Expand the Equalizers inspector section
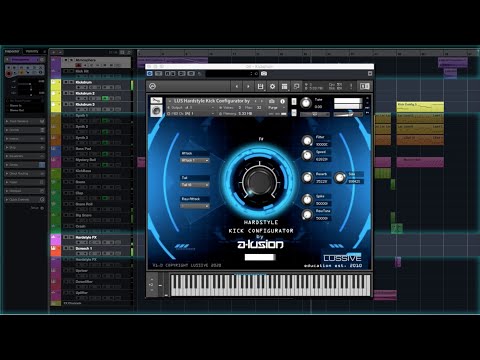Image resolution: width=480 pixels, height=360 pixels. pyautogui.click(x=24, y=156)
